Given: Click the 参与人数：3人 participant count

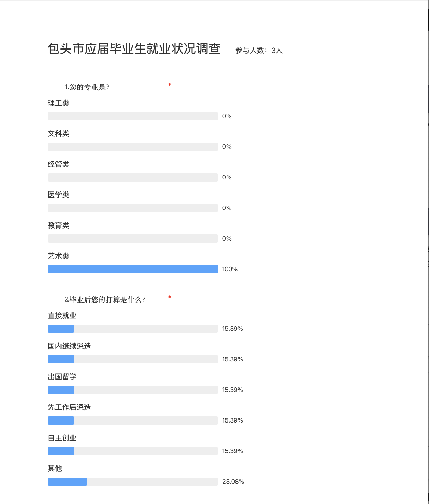Looking at the screenshot, I should (x=259, y=51).
